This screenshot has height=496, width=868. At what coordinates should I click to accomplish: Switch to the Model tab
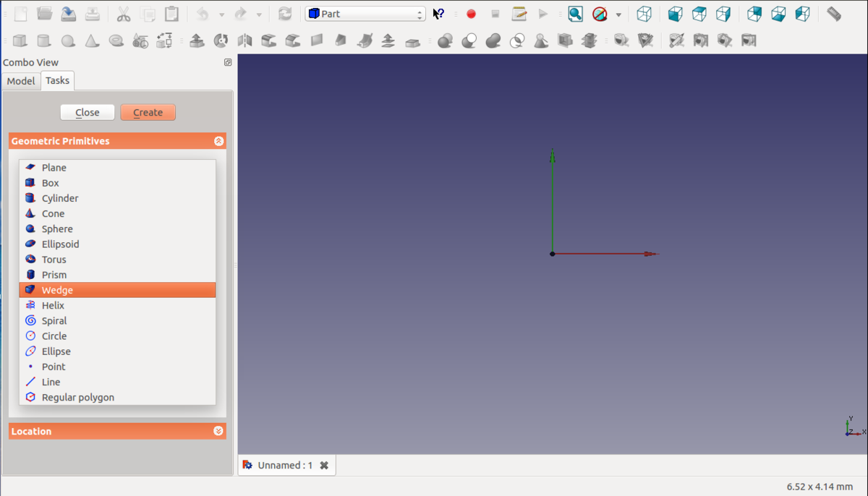(21, 81)
